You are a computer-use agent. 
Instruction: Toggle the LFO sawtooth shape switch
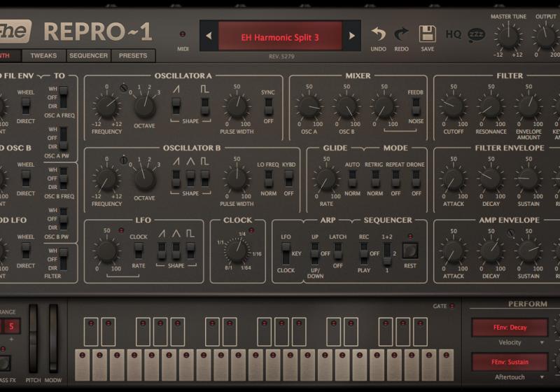click(x=162, y=251)
